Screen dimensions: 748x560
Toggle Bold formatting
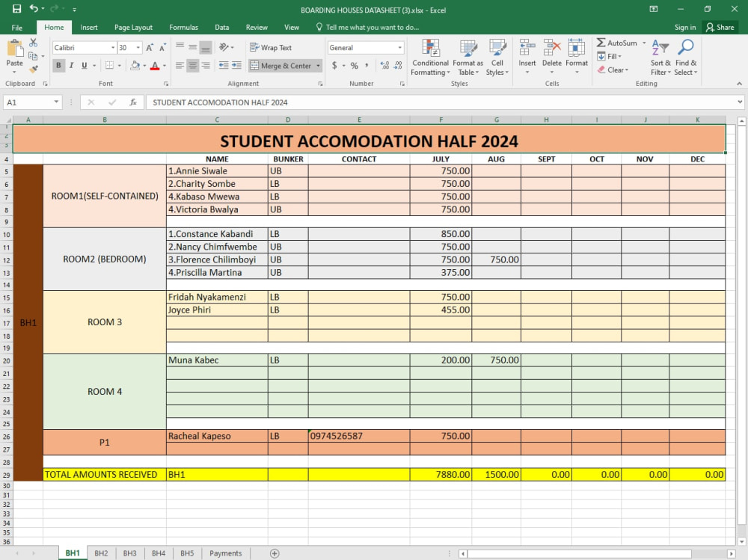(x=58, y=65)
